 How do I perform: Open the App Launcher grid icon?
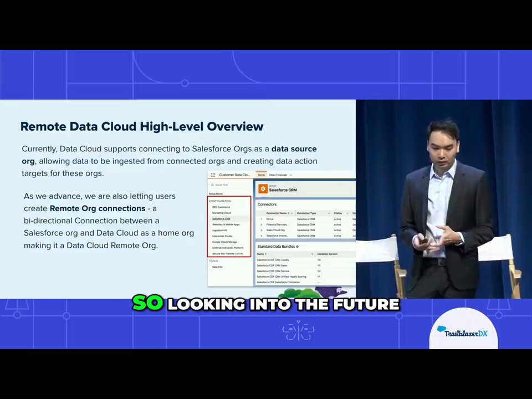(213, 175)
